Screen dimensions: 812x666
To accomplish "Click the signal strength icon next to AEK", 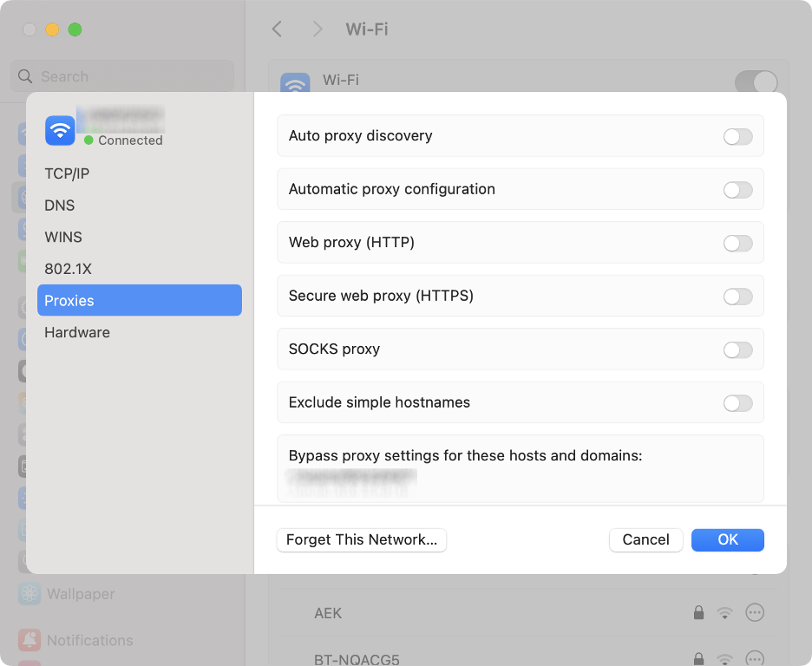I will coord(725,612).
